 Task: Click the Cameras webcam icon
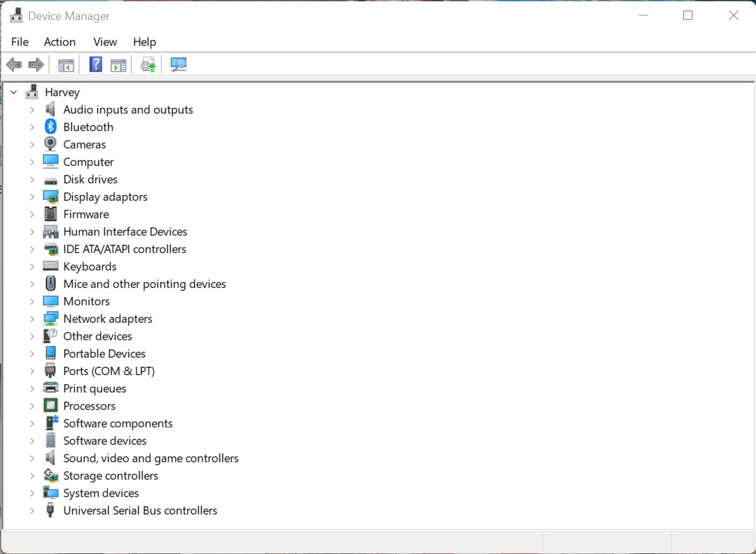(50, 144)
